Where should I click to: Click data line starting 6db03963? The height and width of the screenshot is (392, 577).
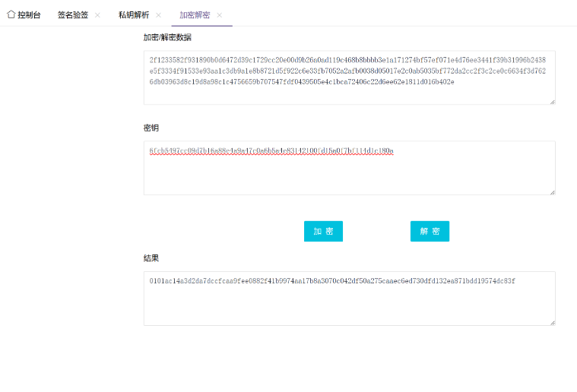pos(302,81)
